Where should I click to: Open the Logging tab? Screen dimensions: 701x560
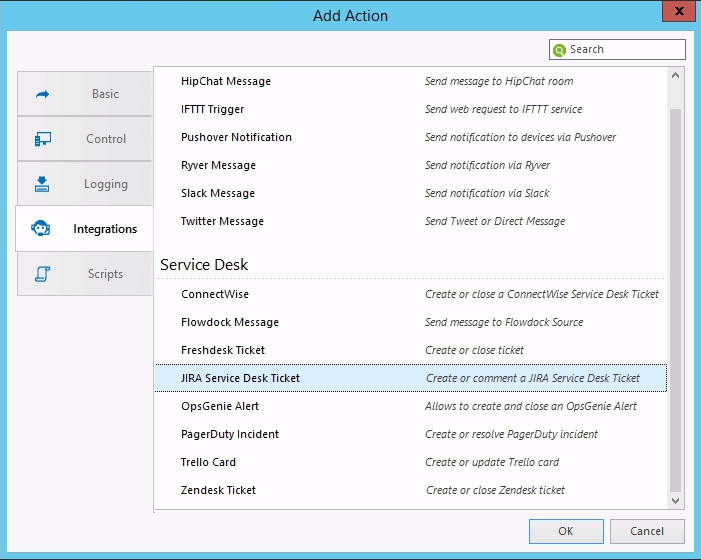(85, 184)
